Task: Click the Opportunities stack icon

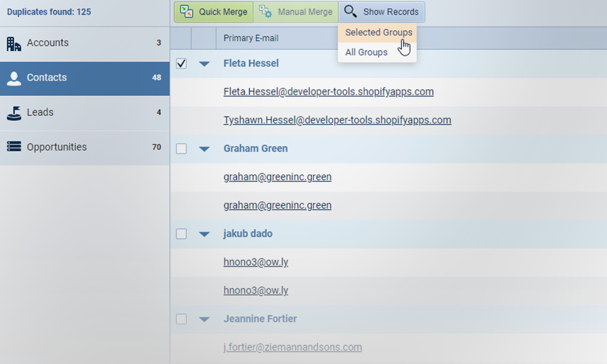Action: pos(14,147)
